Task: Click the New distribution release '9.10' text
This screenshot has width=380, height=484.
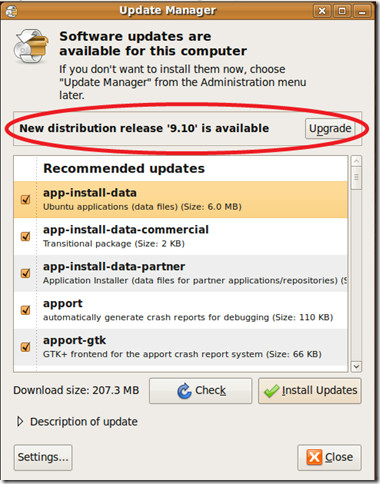Action: [144, 128]
